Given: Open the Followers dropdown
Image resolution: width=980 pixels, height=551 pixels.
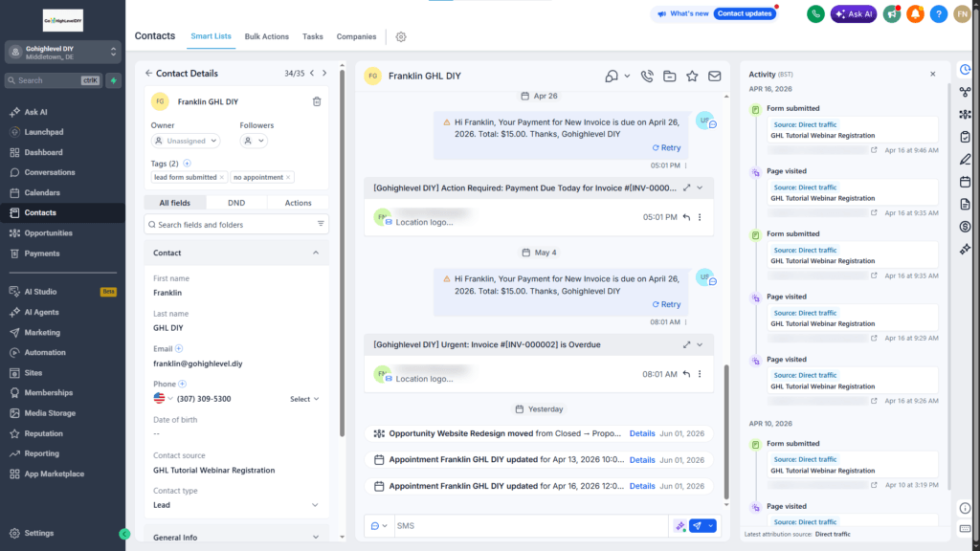Looking at the screenshot, I should pyautogui.click(x=254, y=142).
